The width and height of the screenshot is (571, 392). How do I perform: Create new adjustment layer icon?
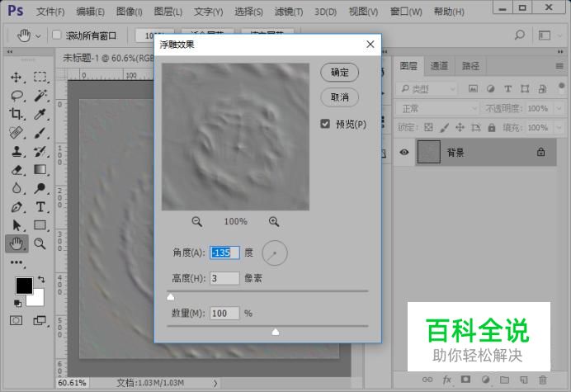485,380
